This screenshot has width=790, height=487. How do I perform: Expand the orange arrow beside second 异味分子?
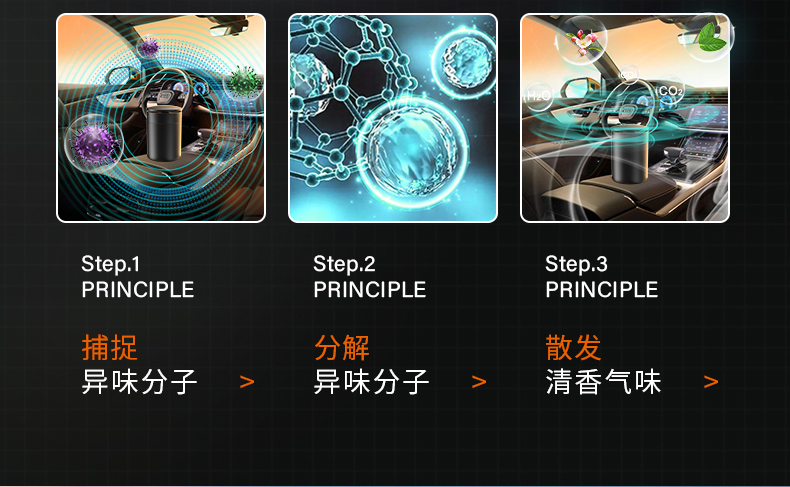pyautogui.click(x=479, y=382)
